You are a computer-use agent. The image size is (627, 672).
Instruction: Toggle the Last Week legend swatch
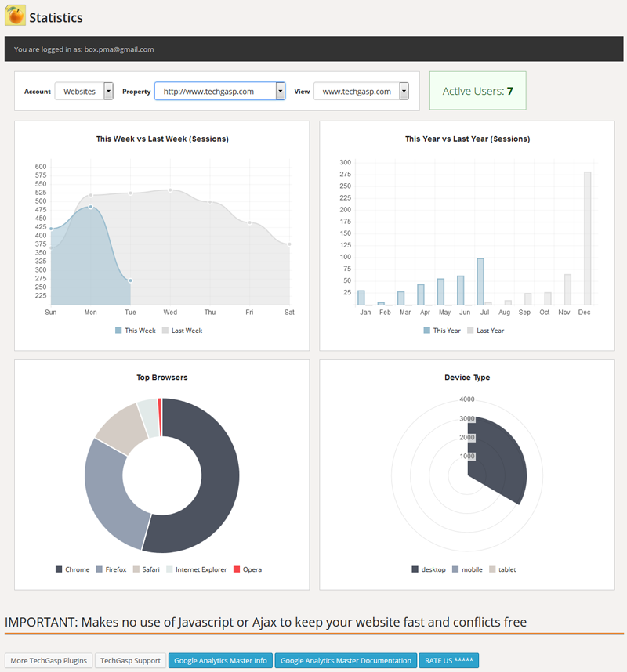coord(165,331)
